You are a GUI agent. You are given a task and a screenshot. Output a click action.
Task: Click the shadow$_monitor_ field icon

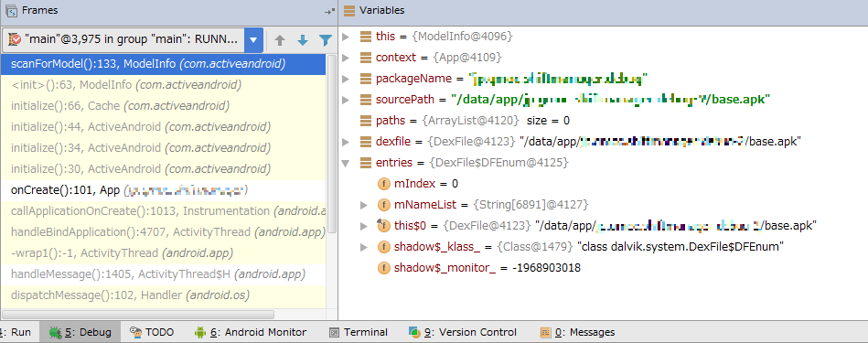click(383, 268)
